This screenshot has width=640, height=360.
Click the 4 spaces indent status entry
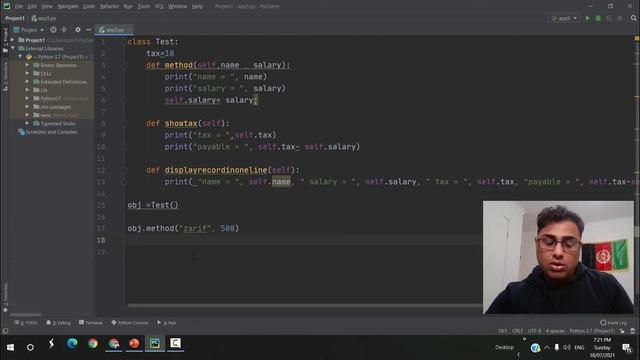pyautogui.click(x=555, y=331)
